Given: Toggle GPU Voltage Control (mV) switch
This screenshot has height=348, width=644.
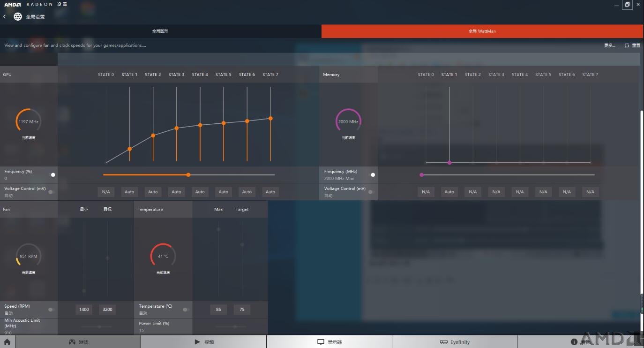Looking at the screenshot, I should pyautogui.click(x=51, y=192).
